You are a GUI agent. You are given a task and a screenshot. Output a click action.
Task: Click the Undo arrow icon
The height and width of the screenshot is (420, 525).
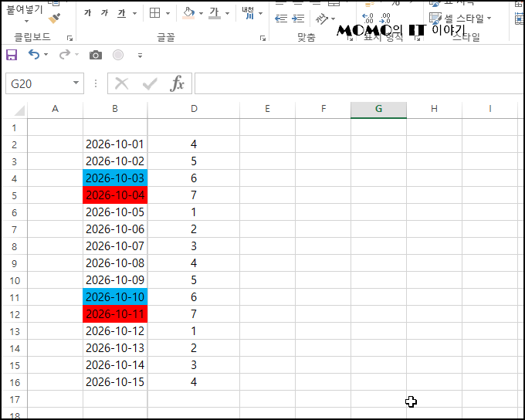[x=34, y=54]
